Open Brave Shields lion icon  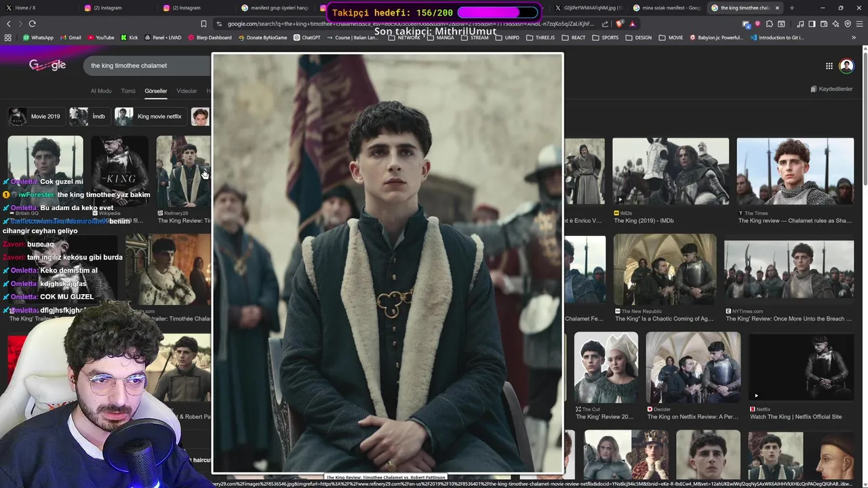pos(619,24)
